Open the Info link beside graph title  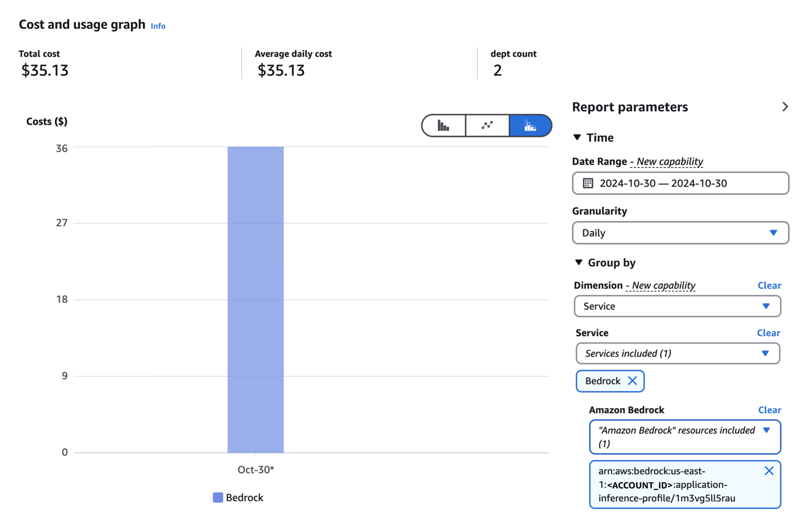point(158,26)
